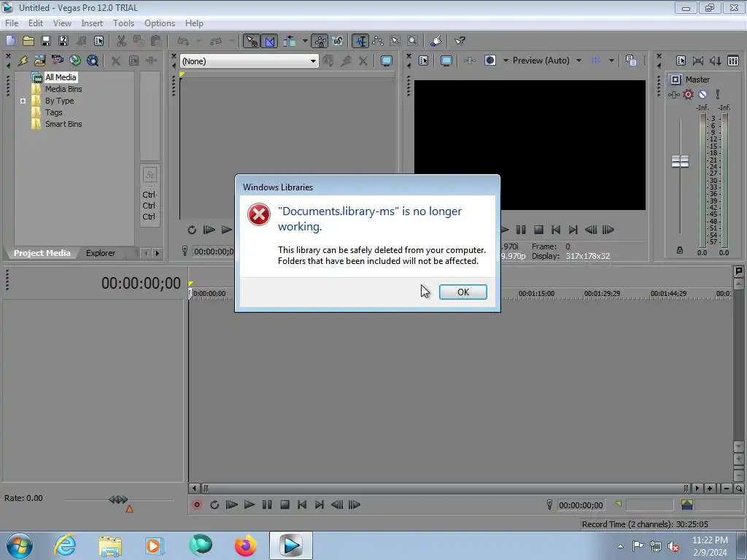The width and height of the screenshot is (747, 560).
Task: Toggle Enable Snapping in the main toolbar
Action: click(252, 42)
